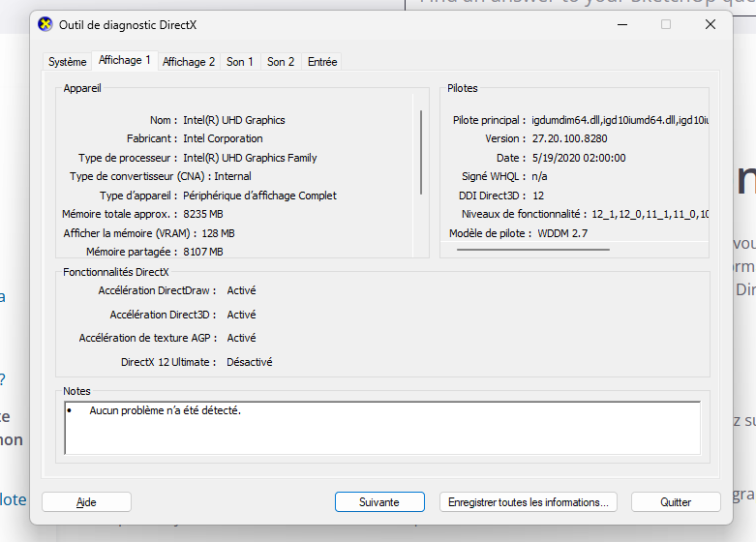Select the device name Intel(R) UHD Graphics

[234, 120]
